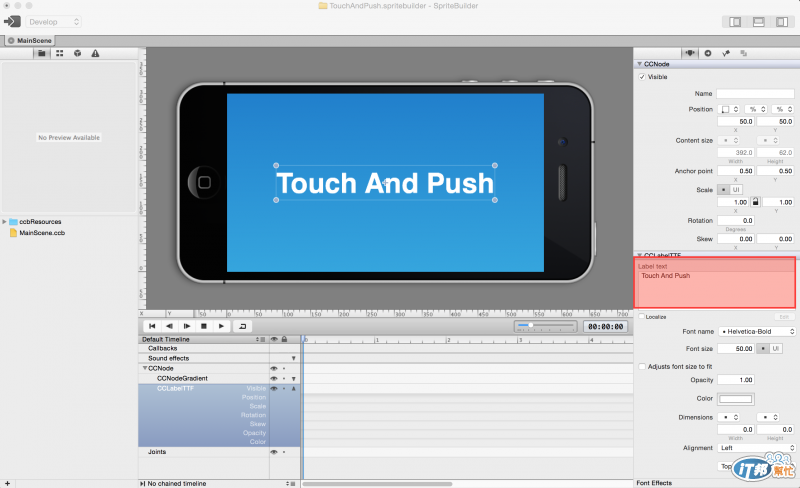Screen dimensions: 800x488
Task: Select MainScene.ccb file in list
Action: pos(42,233)
